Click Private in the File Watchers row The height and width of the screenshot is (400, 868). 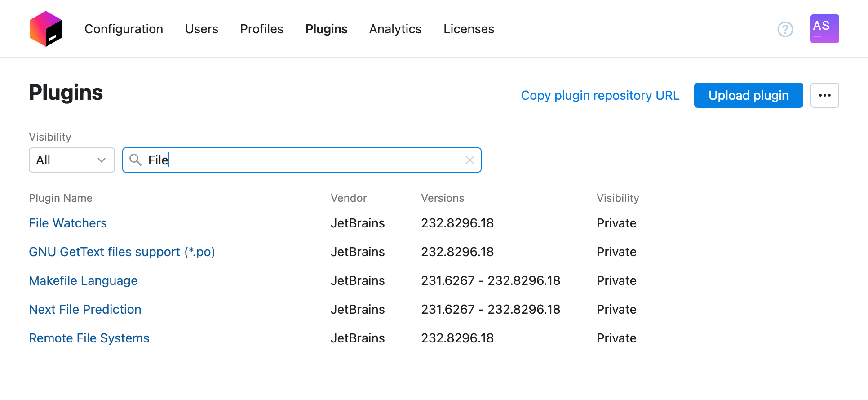coord(616,223)
